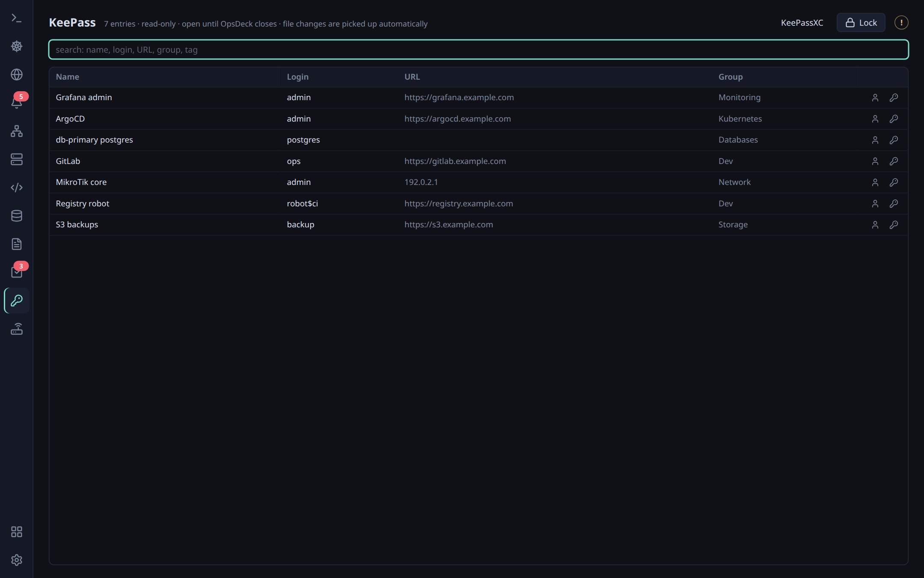This screenshot has width=924, height=578.
Task: Click the Storage group cell
Action: tap(733, 224)
